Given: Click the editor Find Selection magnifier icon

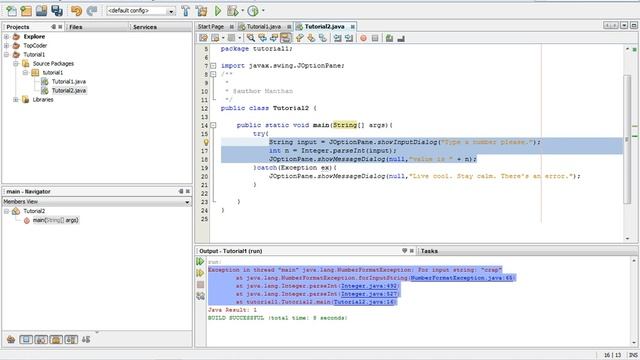Looking at the screenshot, I should (x=251, y=38).
